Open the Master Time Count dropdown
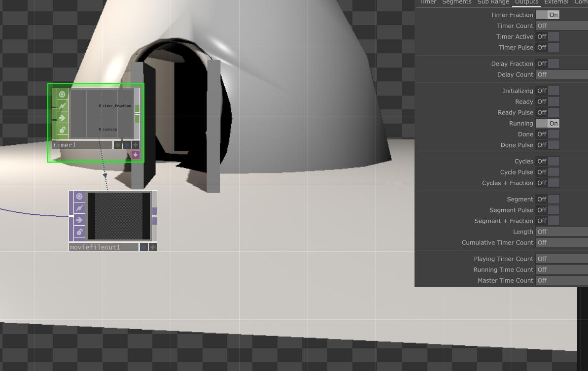The width and height of the screenshot is (588, 371). [562, 280]
